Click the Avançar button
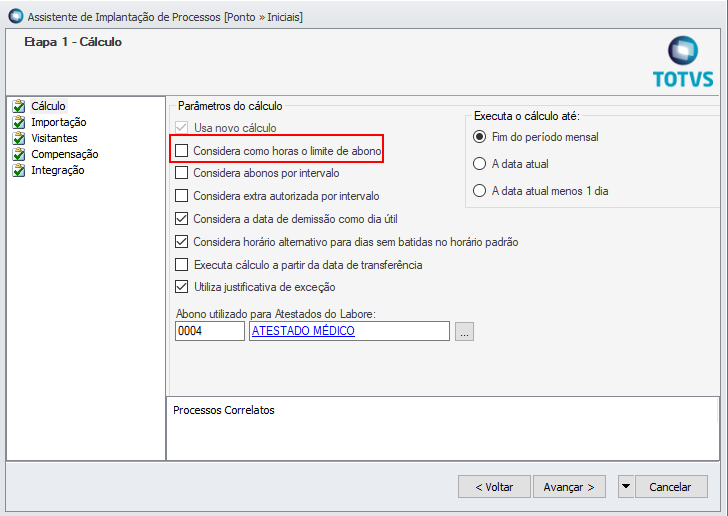728x516 pixels. [569, 487]
